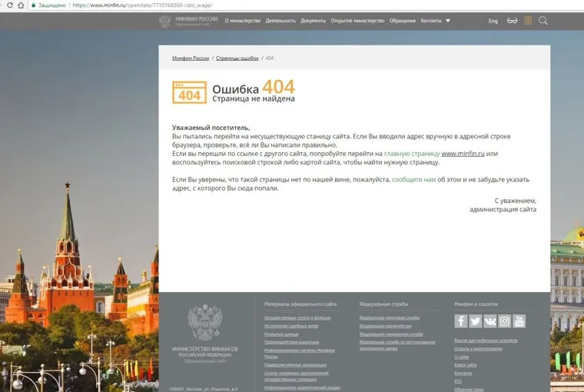This screenshot has height=392, width=584.
Task: Click 'Страницы ошибок' breadcrumb link
Action: pyautogui.click(x=237, y=58)
